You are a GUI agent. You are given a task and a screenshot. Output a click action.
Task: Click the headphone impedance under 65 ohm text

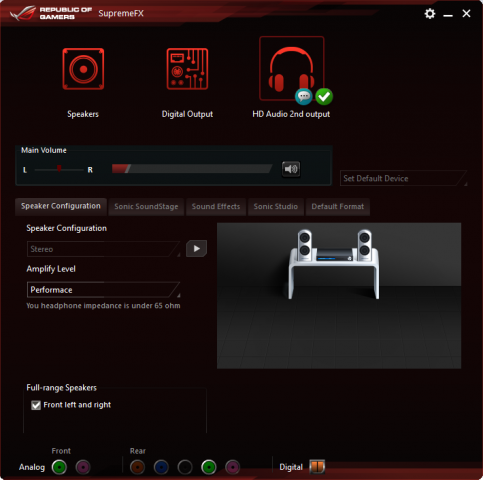103,306
